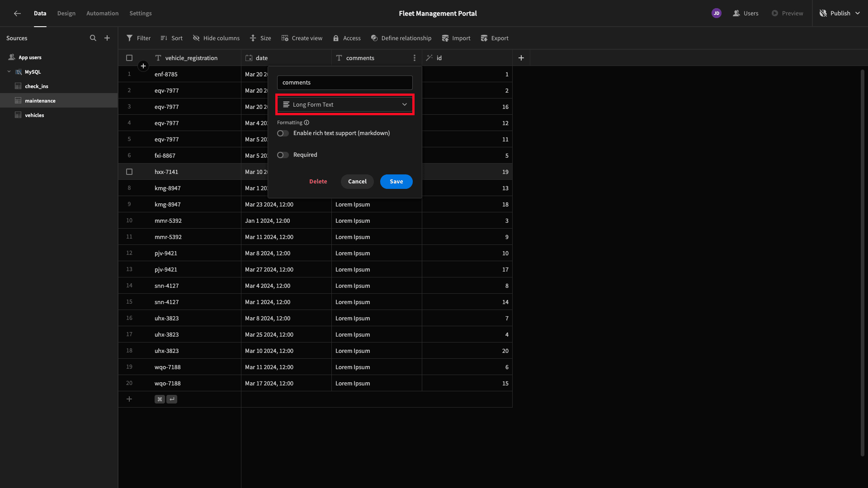Click Create view in toolbar
868x488 pixels.
coord(302,38)
